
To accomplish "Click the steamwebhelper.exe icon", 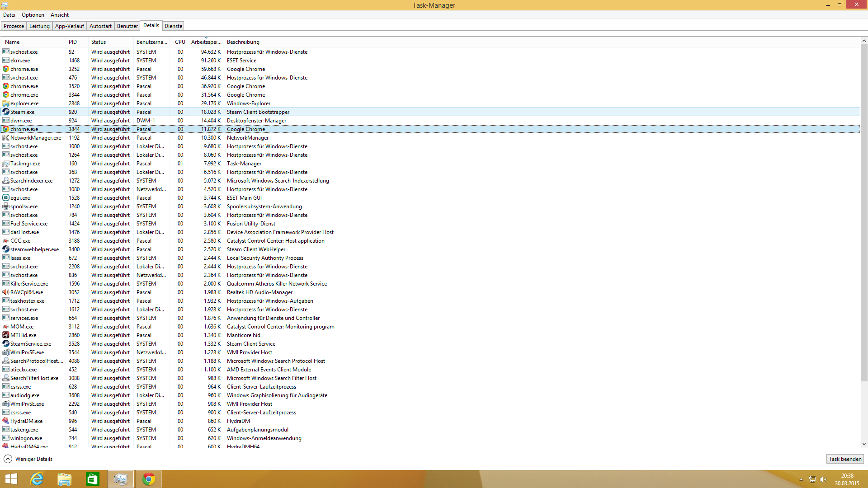I will pyautogui.click(x=6, y=249).
